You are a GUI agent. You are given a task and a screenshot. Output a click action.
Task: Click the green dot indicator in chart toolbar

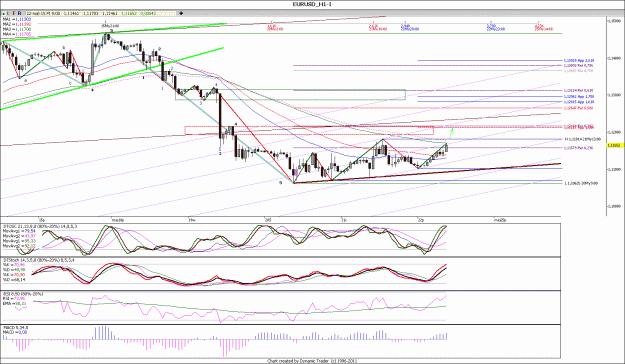pyautogui.click(x=4, y=14)
